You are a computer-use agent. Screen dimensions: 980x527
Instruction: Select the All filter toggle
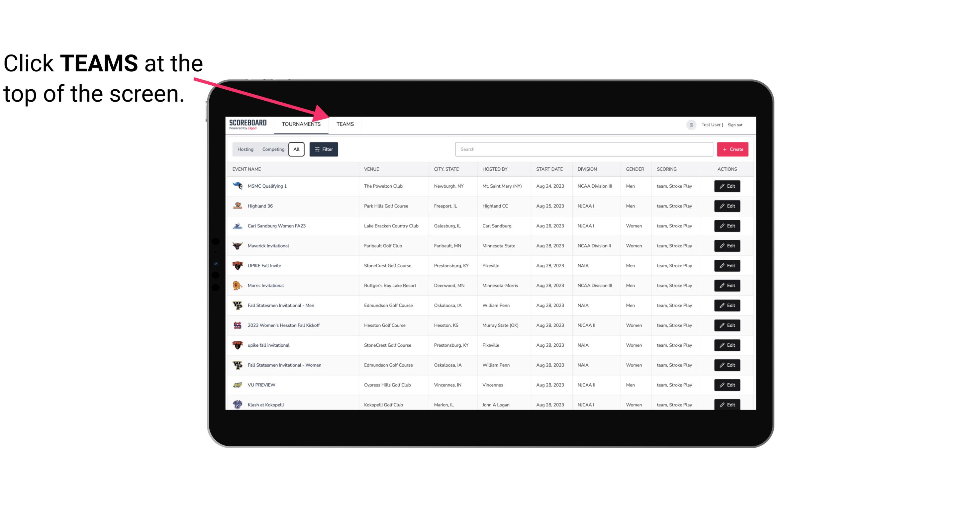[x=296, y=149]
